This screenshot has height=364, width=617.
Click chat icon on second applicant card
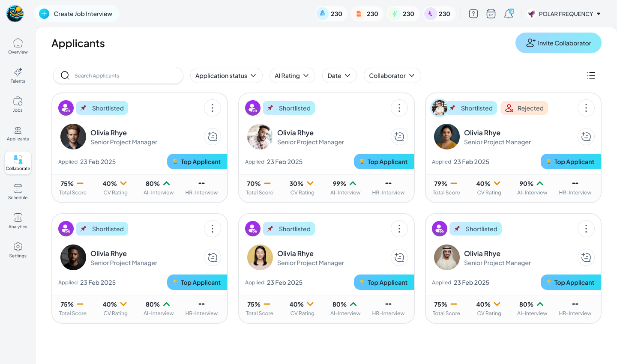[x=399, y=137]
